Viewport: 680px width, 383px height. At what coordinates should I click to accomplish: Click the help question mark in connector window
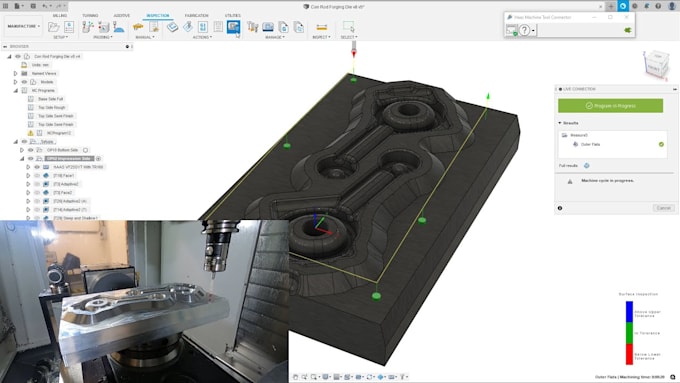click(x=524, y=30)
